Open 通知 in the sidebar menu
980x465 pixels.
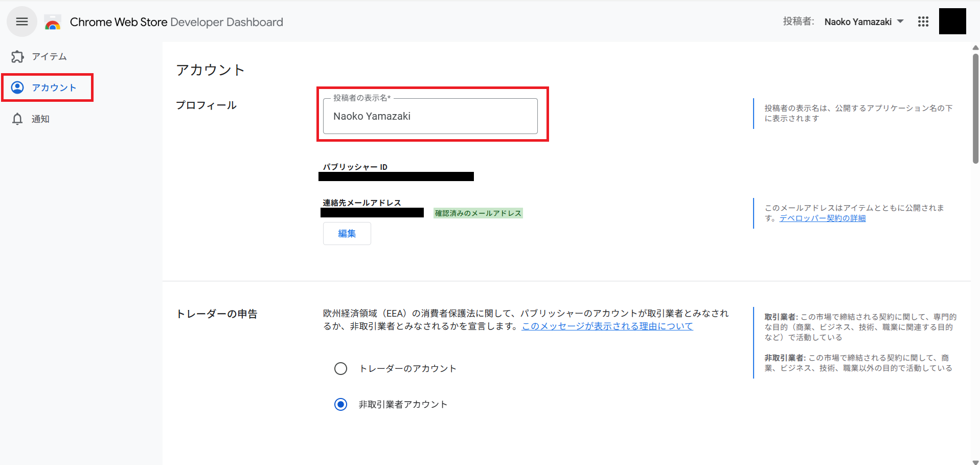40,119
